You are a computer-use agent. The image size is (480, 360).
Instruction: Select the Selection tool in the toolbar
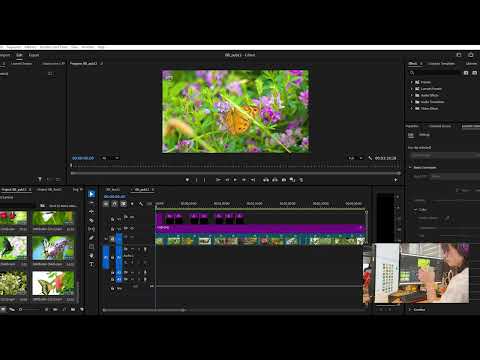pos(92,194)
